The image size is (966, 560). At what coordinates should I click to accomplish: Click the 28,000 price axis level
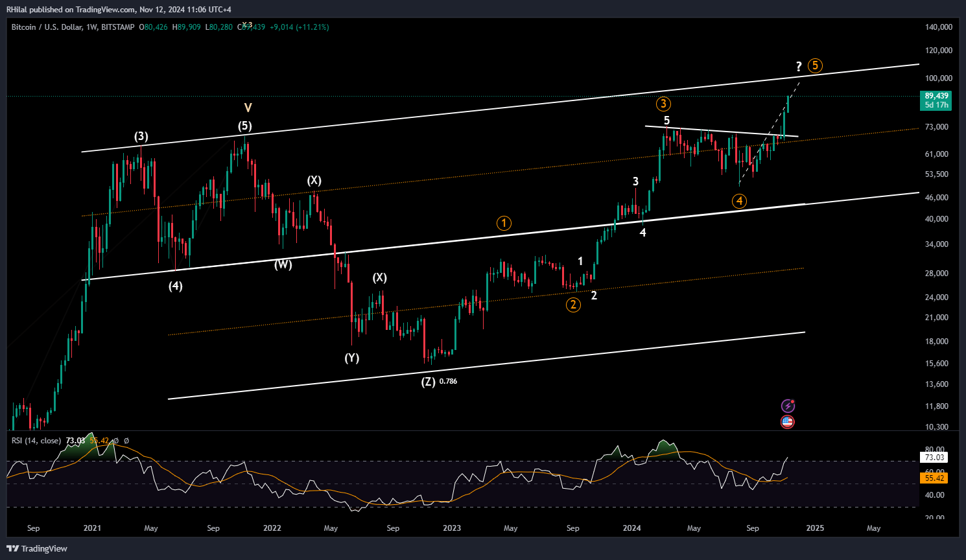point(937,274)
